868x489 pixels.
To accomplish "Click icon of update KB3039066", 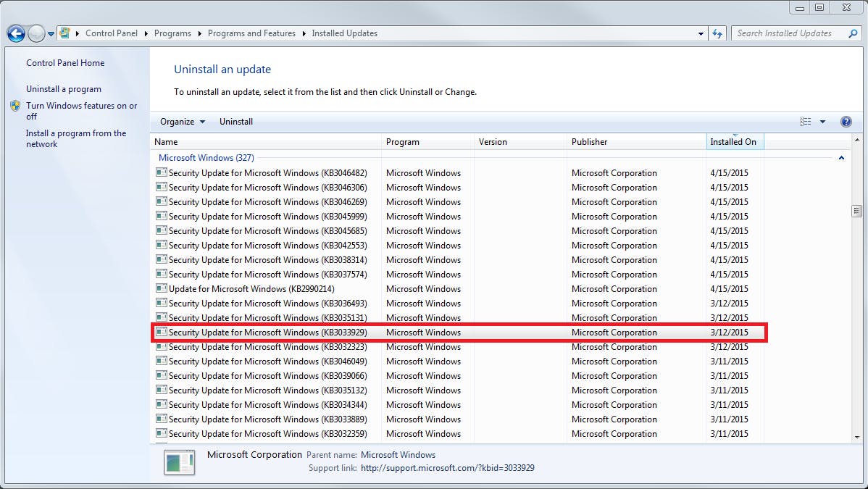I will 161,375.
